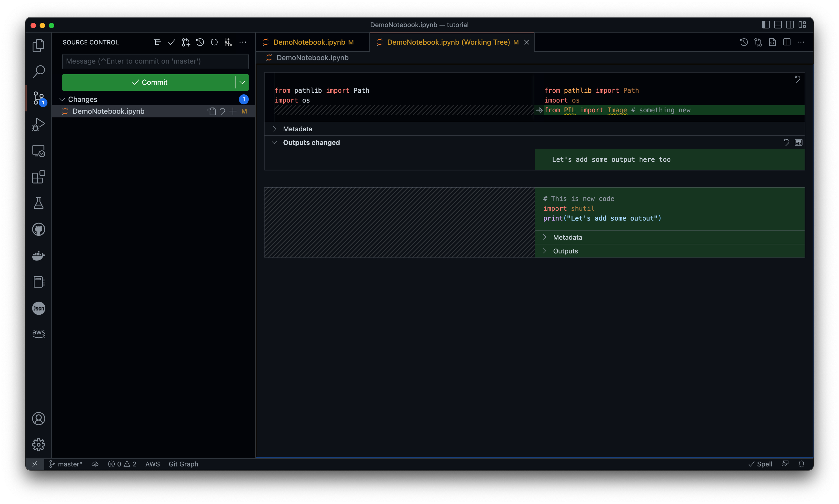Publish to cloud icon in status bar
The width and height of the screenshot is (839, 504).
pos(95,464)
